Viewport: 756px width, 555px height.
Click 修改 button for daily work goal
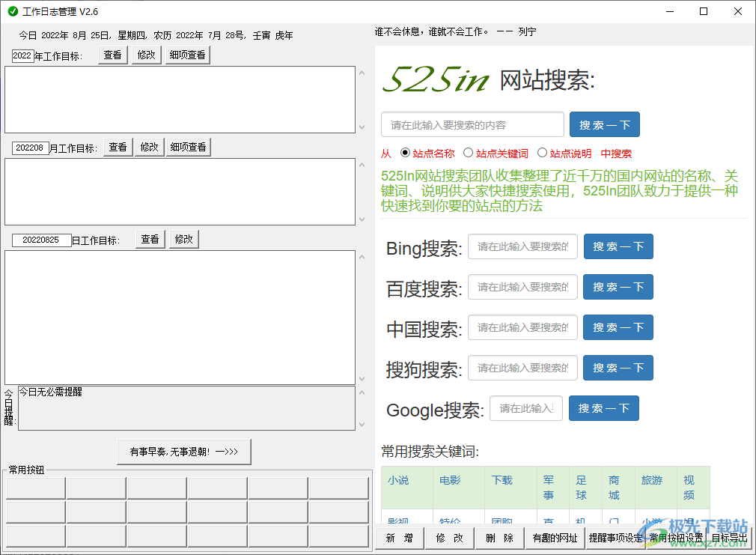tap(184, 239)
